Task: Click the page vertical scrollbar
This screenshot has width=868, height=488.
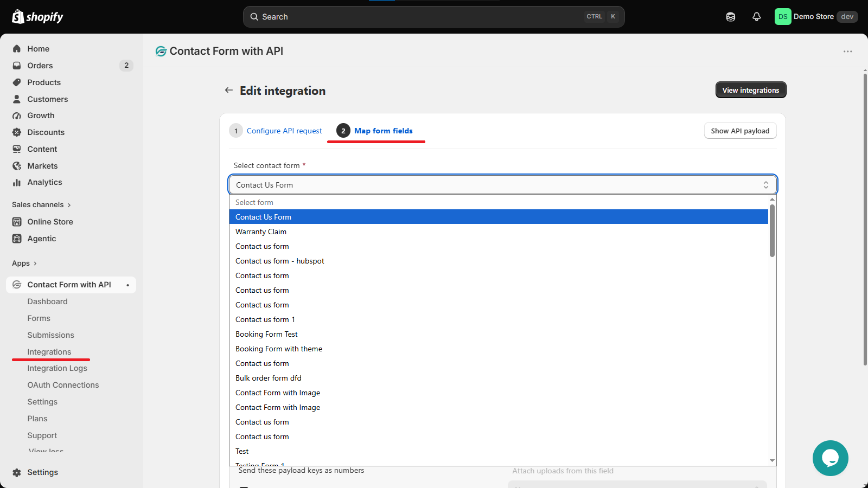Action: click(865, 220)
